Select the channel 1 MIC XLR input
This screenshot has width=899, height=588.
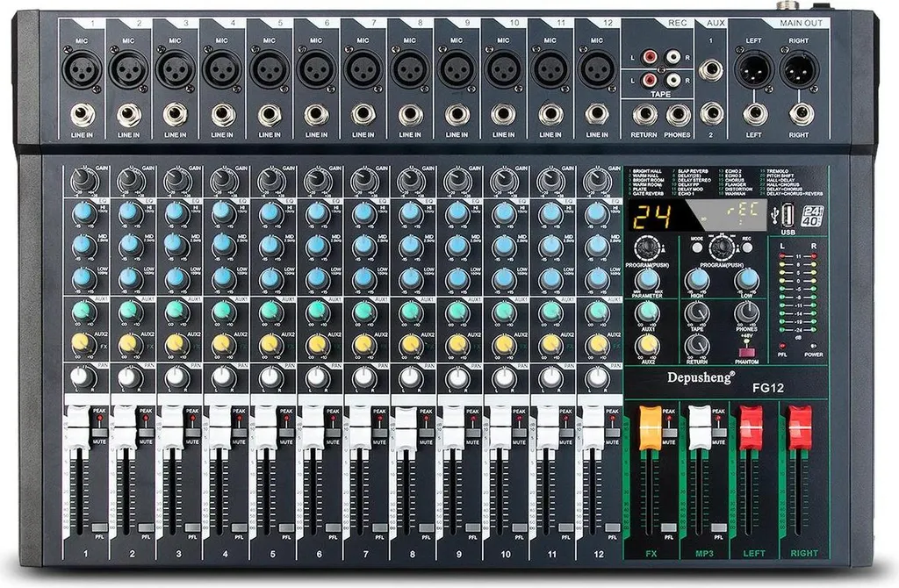click(83, 69)
